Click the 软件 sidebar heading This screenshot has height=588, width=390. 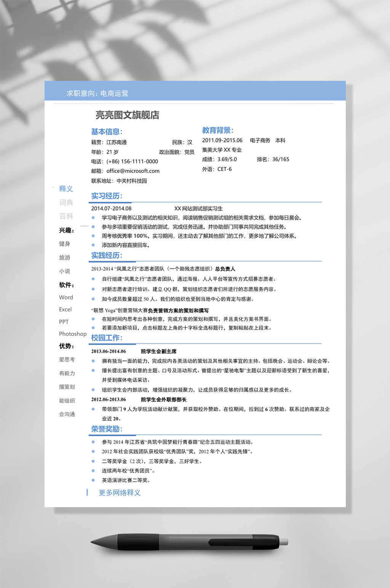point(67,285)
